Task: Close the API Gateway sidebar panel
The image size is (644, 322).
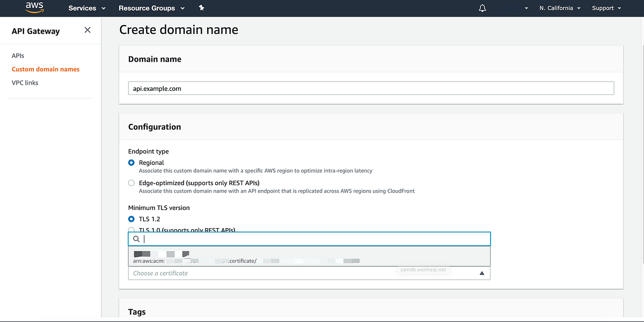Action: click(x=87, y=31)
